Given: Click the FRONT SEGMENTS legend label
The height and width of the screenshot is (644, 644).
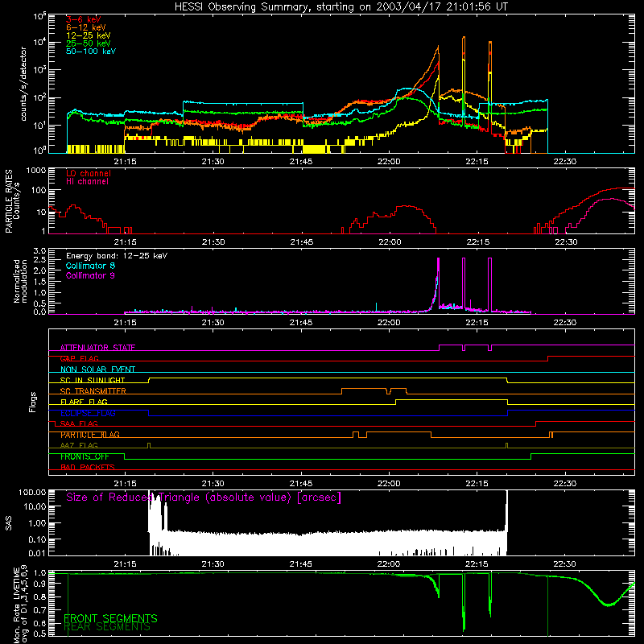Looking at the screenshot, I should 110,618.
